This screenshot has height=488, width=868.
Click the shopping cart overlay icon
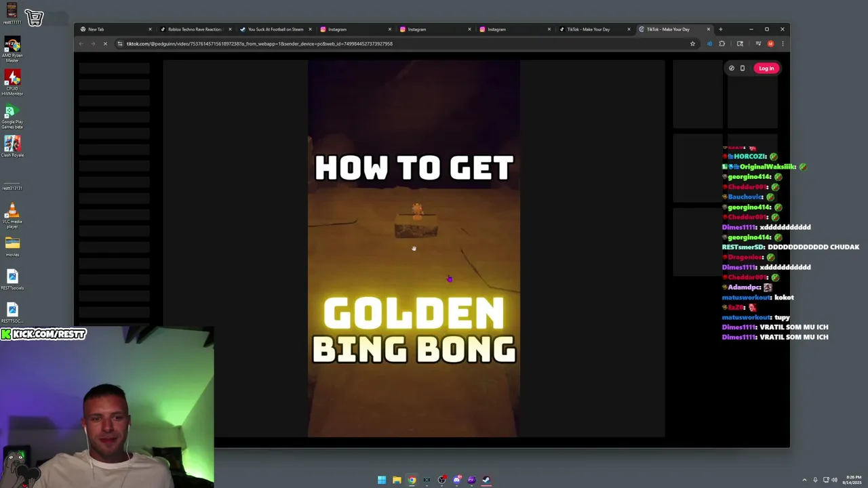[x=34, y=18]
